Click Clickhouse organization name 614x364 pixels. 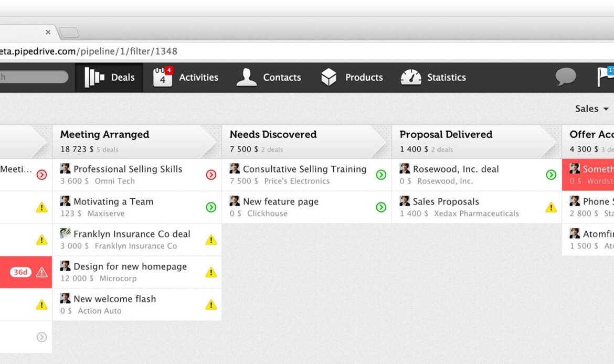coord(267,213)
